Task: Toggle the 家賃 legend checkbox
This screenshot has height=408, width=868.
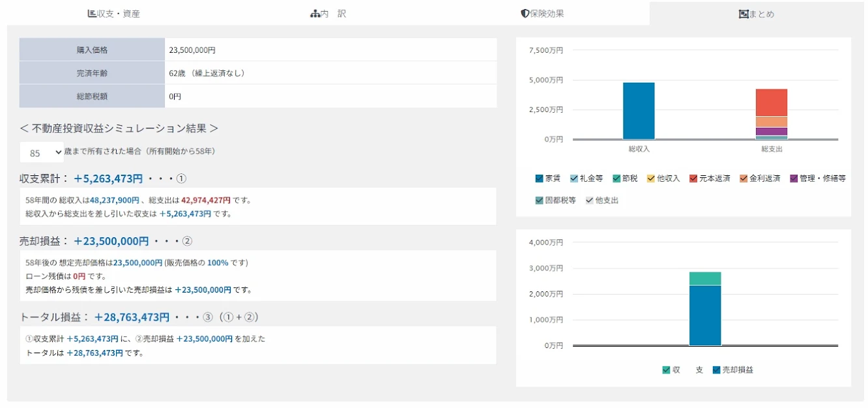Action: (x=539, y=179)
